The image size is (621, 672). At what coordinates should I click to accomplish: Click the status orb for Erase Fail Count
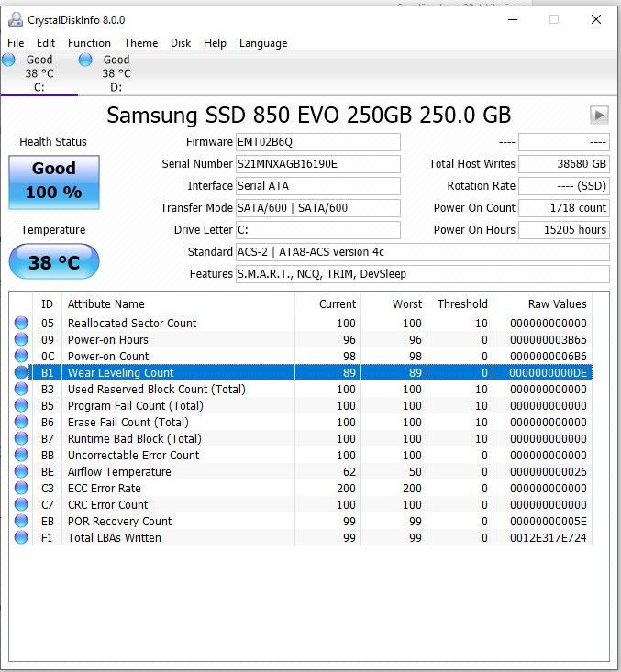pos(21,422)
